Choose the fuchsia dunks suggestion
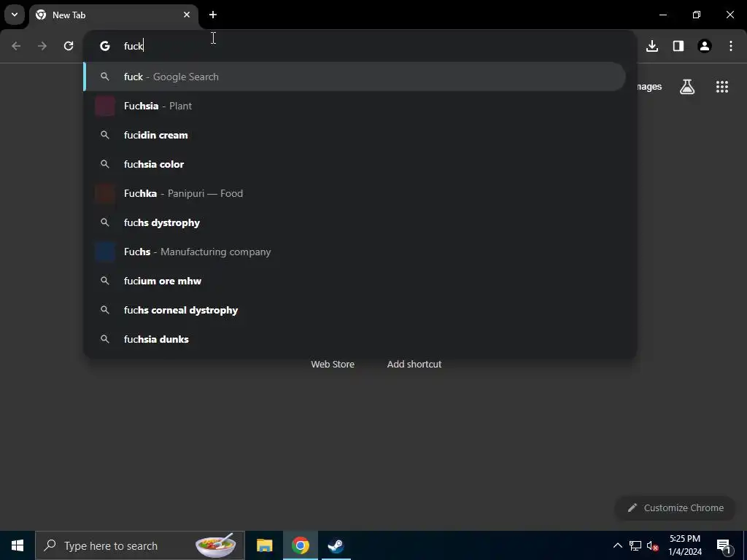The height and width of the screenshot is (560, 747). tap(355, 339)
